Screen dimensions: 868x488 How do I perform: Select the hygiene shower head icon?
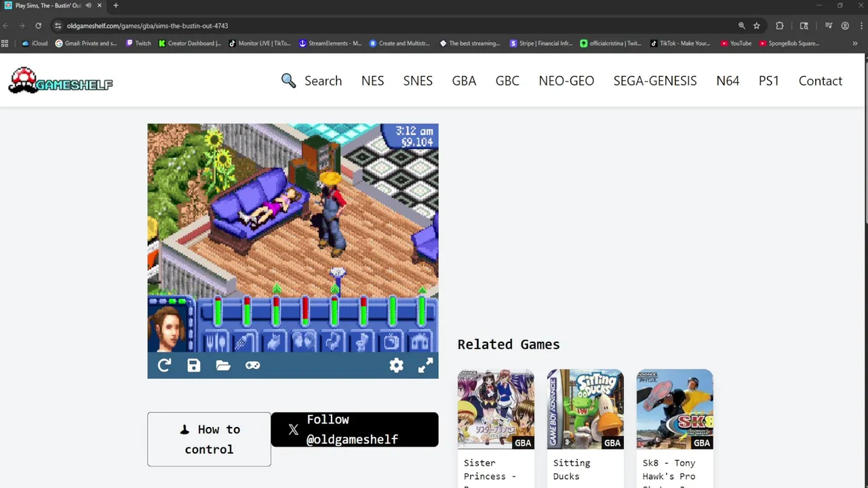(245, 342)
